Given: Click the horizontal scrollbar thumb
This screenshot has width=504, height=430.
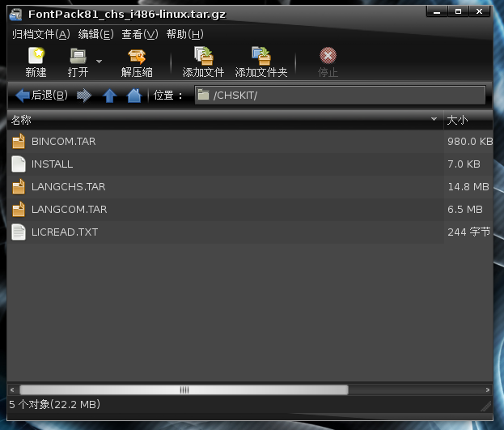Looking at the screenshot, I should pos(184,390).
